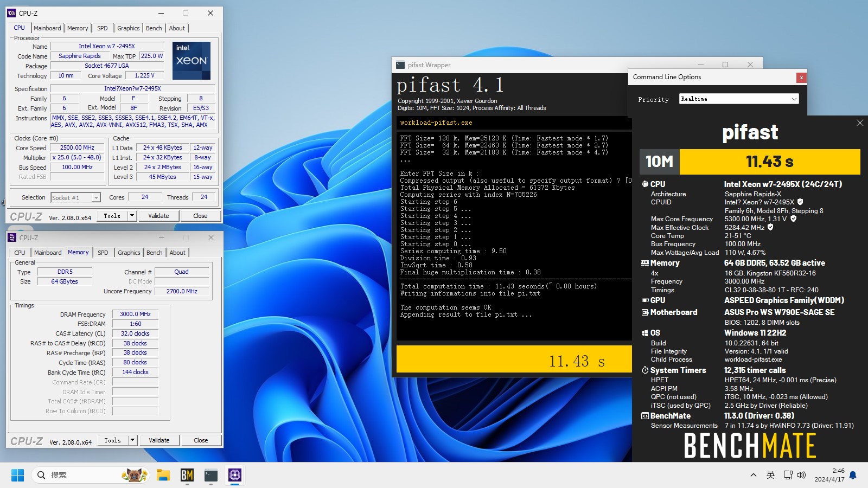Open the Priority Realtime dropdown
868x488 pixels.
(x=739, y=99)
